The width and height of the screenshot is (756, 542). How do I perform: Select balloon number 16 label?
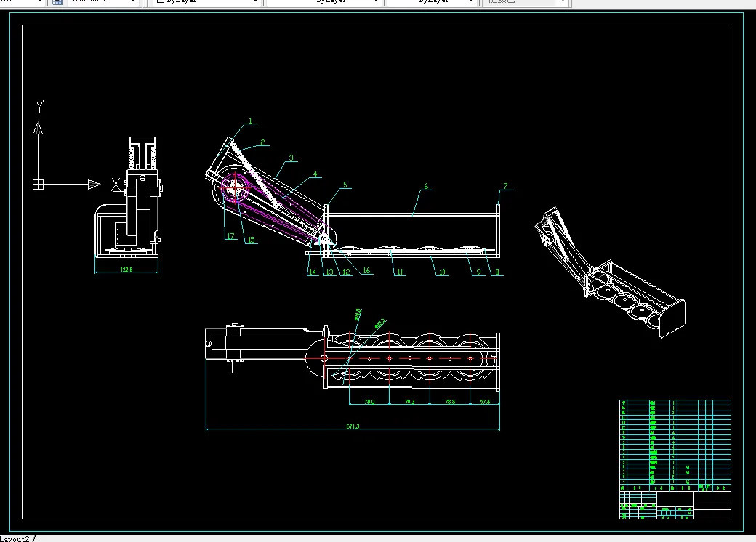pos(367,271)
